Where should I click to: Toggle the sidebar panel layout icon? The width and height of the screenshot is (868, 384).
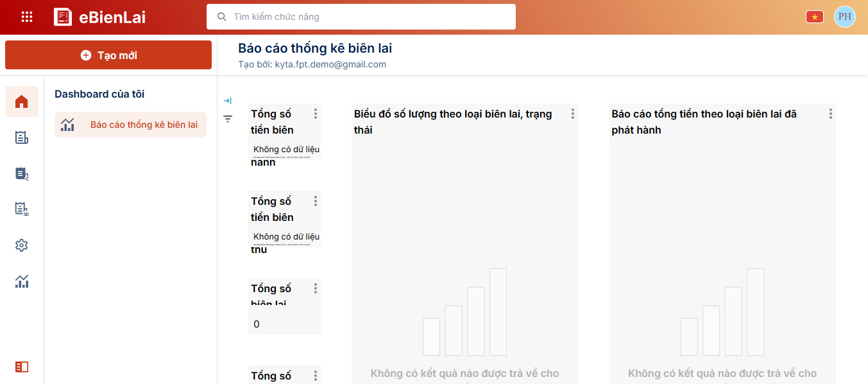point(22,367)
